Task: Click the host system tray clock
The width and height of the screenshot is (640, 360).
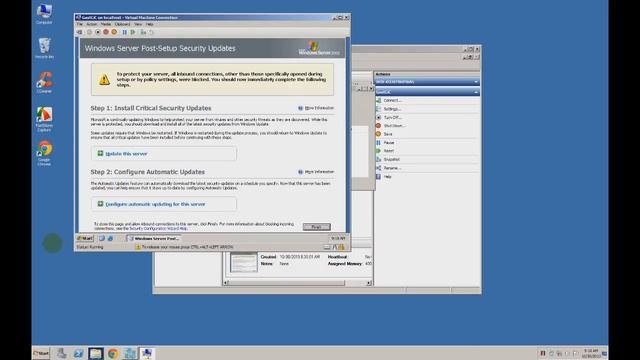Action: 591,353
